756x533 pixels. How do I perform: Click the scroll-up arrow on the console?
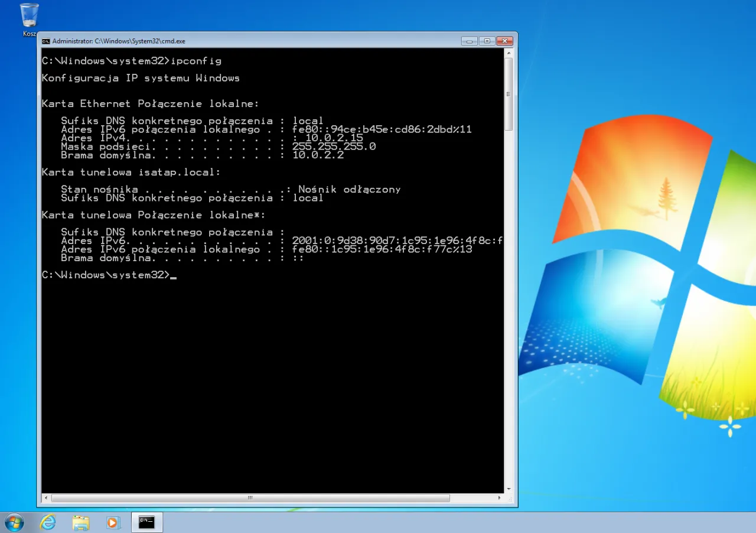point(509,51)
